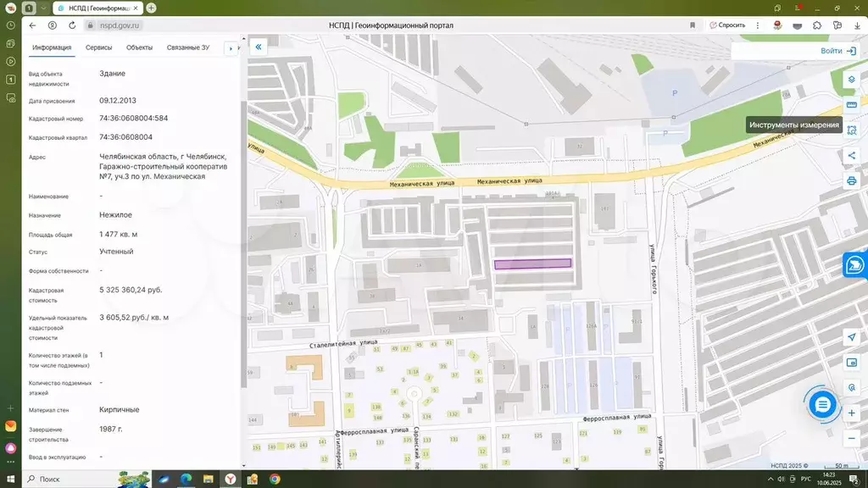The image size is (868, 488).
Task: Print the map with the printer icon
Action: (x=851, y=181)
